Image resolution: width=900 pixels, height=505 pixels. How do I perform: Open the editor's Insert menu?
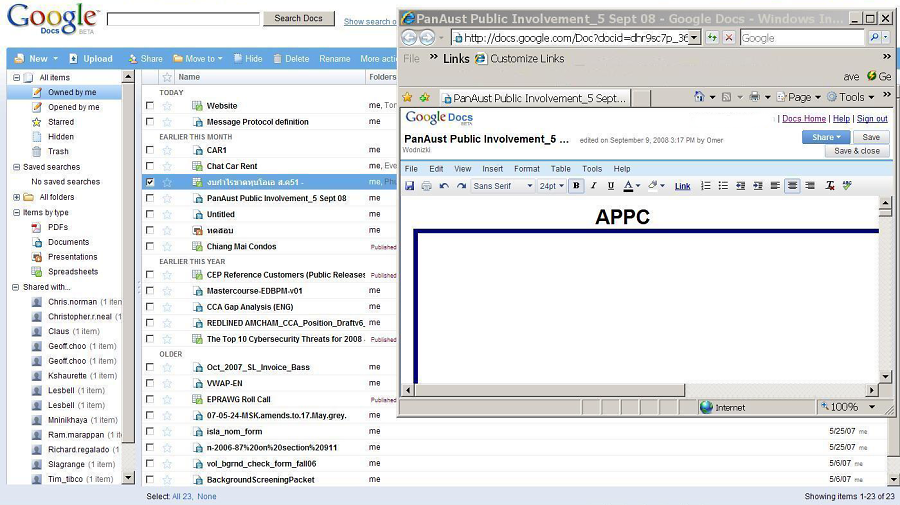click(x=492, y=169)
